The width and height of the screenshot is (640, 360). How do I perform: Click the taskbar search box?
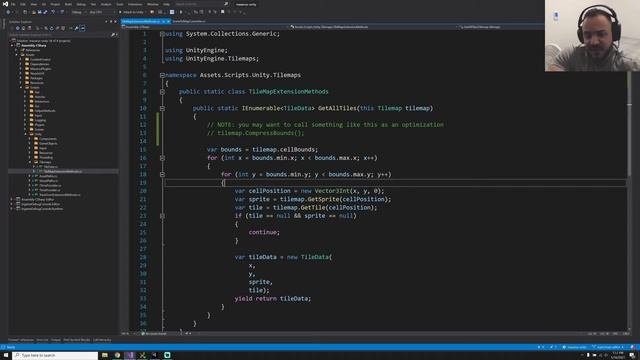[x=56, y=356]
